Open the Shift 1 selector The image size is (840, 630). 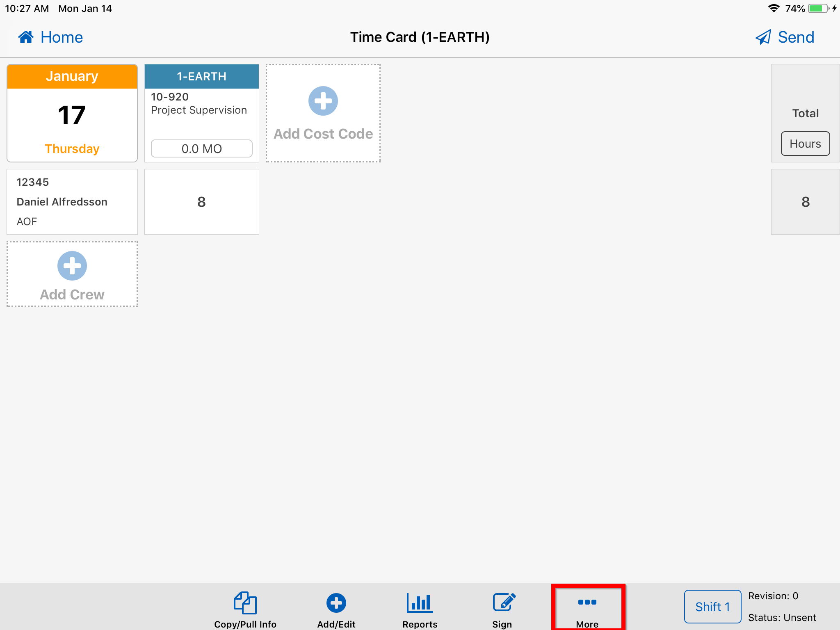712,606
